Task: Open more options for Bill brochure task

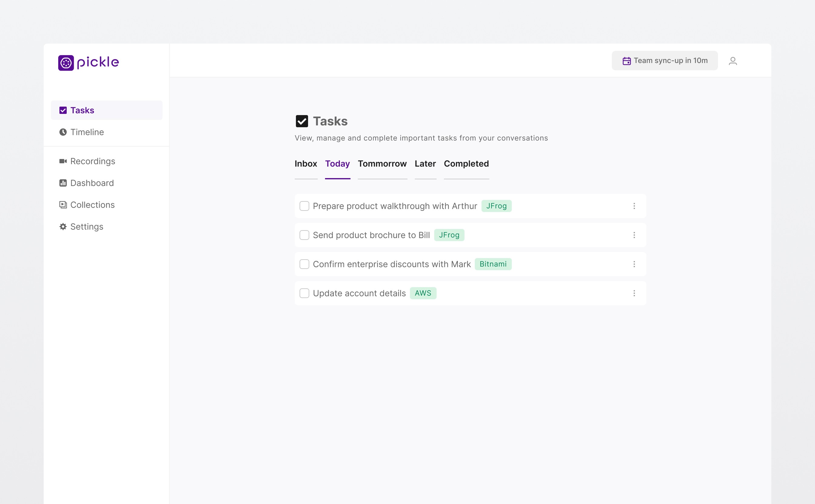Action: [x=634, y=235]
